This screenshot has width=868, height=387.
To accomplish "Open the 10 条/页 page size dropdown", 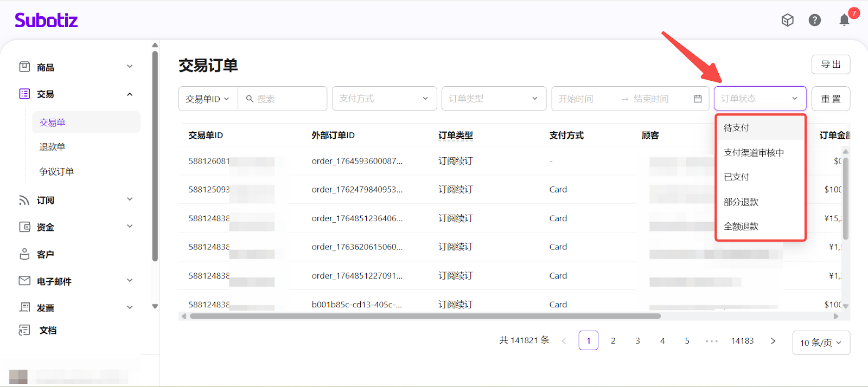I will tap(821, 343).
